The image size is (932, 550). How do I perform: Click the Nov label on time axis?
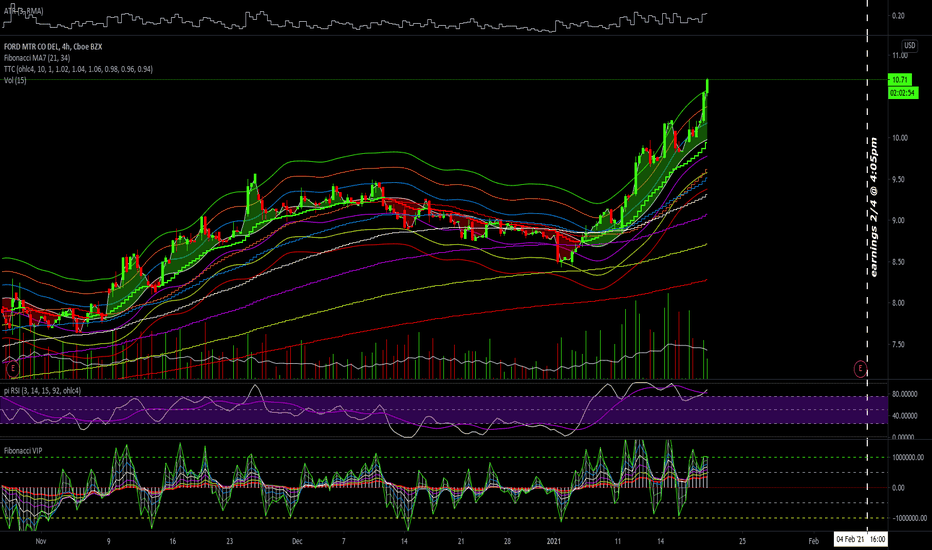point(40,542)
